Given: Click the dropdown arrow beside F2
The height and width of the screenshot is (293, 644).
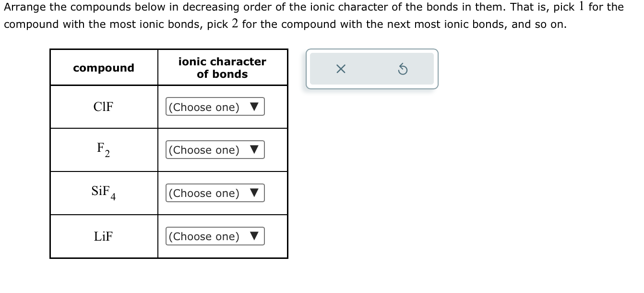Looking at the screenshot, I should tap(255, 150).
